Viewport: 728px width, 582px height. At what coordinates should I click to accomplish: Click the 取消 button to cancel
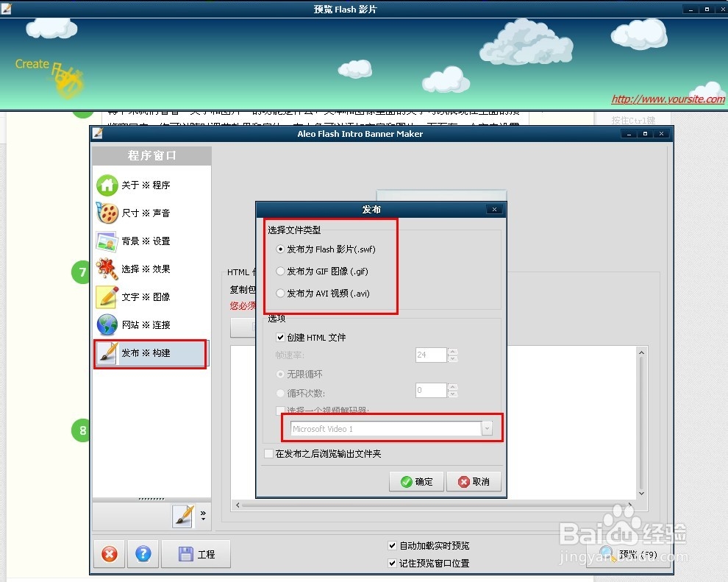[474, 481]
